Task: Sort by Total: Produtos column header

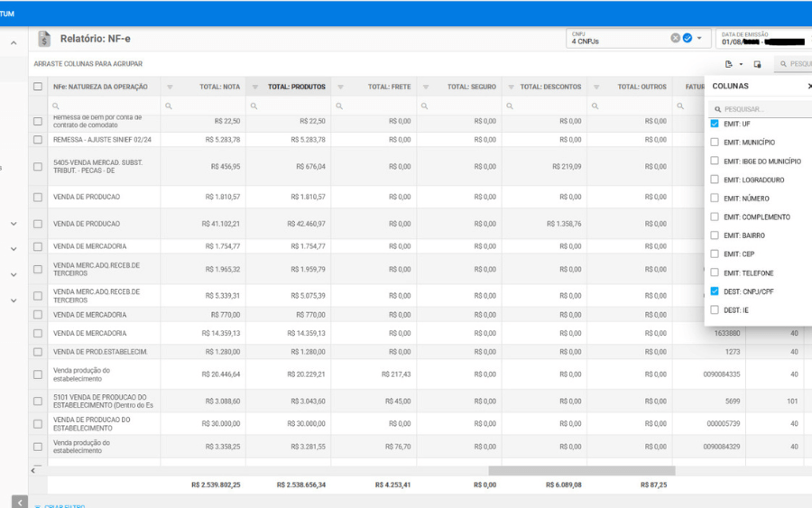Action: pyautogui.click(x=297, y=87)
